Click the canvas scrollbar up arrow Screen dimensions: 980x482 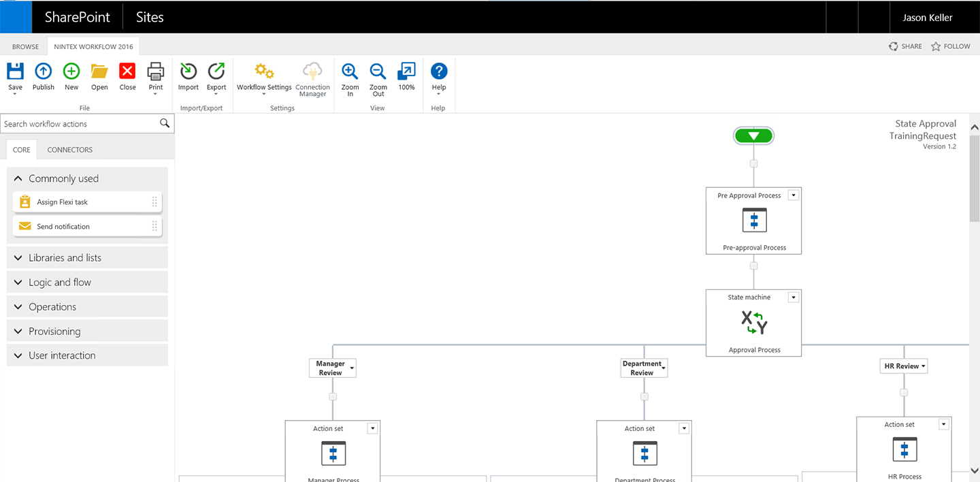tap(975, 127)
